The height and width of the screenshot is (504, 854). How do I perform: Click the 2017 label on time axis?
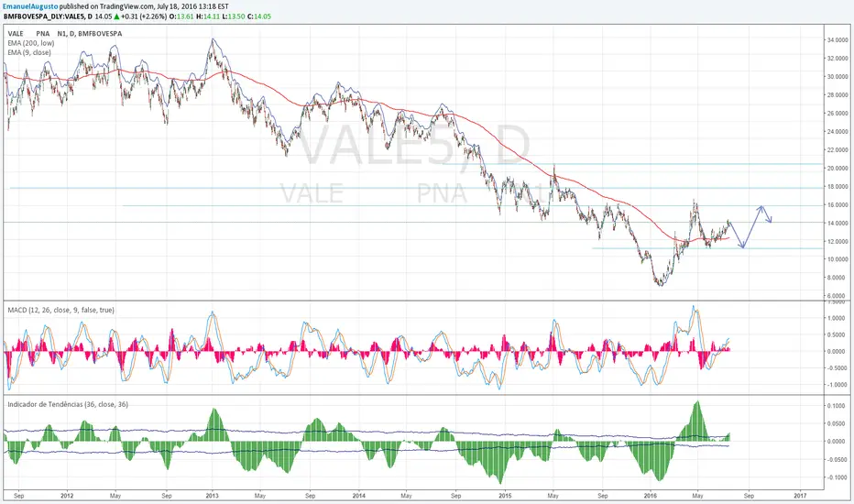(800, 496)
